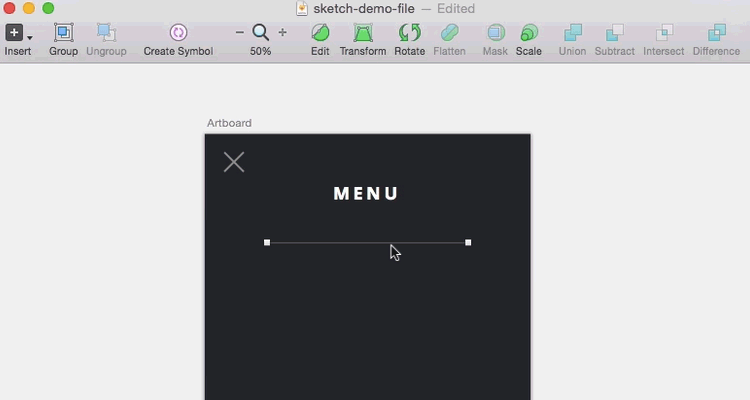
Task: Select the MENU text layer
Action: 366,194
